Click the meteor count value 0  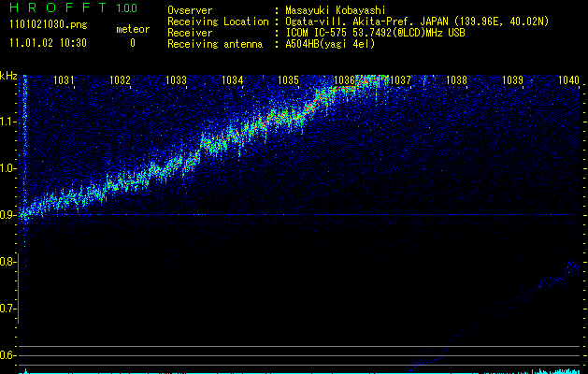pyautogui.click(x=133, y=43)
